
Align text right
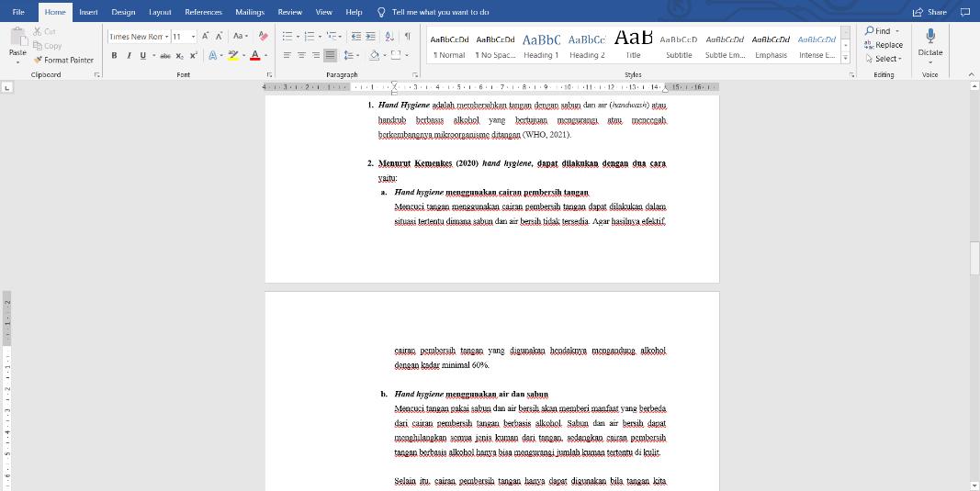316,56
